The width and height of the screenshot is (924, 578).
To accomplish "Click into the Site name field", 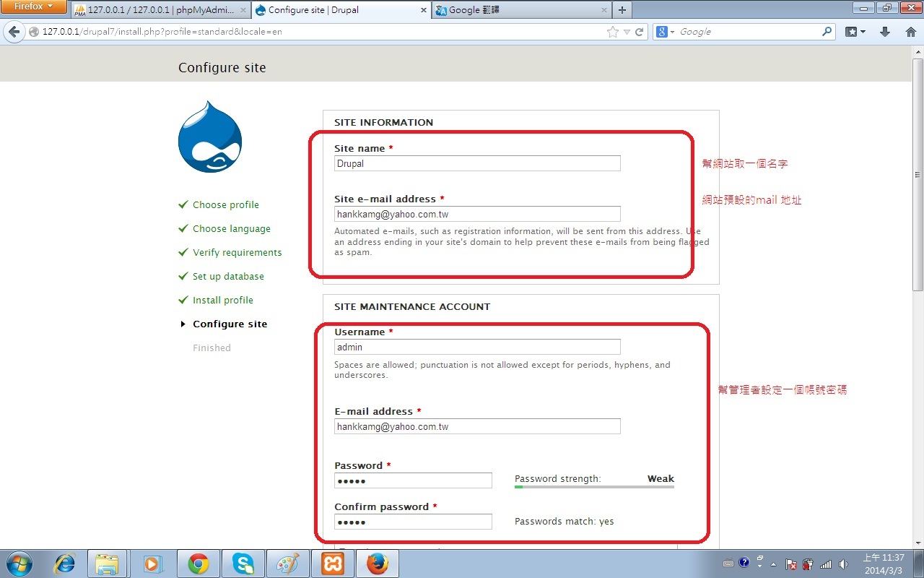I will [477, 163].
